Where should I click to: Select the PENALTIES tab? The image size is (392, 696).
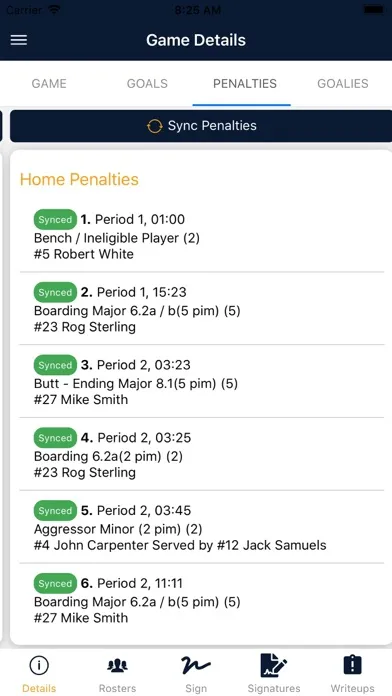coord(245,83)
